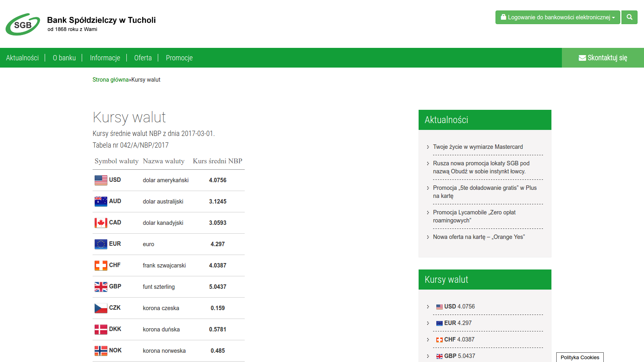Screen dimensions: 644x362
Task: Click the Norwegian flag in NOK row
Action: [101, 351]
